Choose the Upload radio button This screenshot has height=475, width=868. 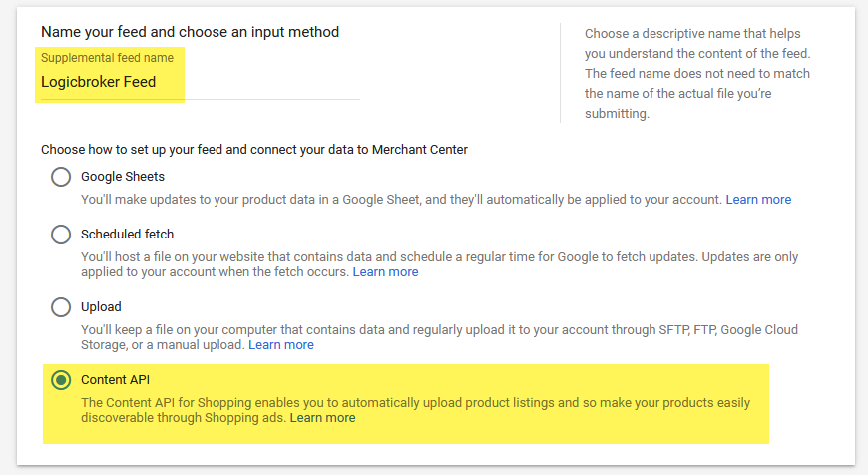(61, 307)
